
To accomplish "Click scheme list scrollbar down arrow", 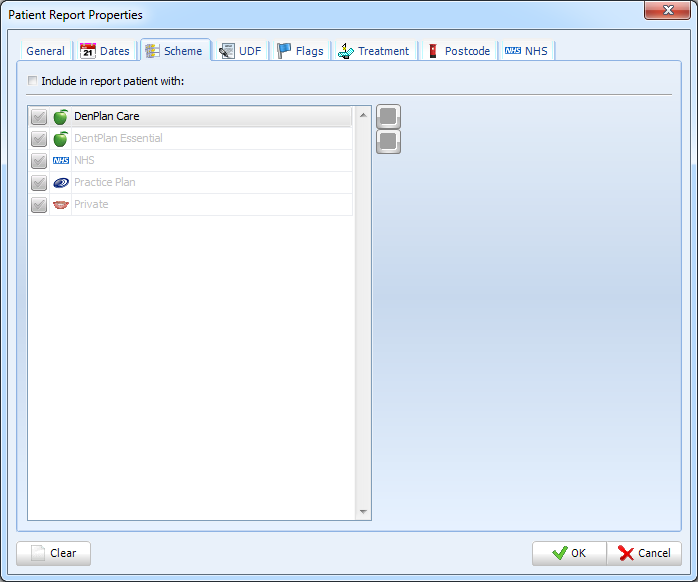I will (x=363, y=512).
